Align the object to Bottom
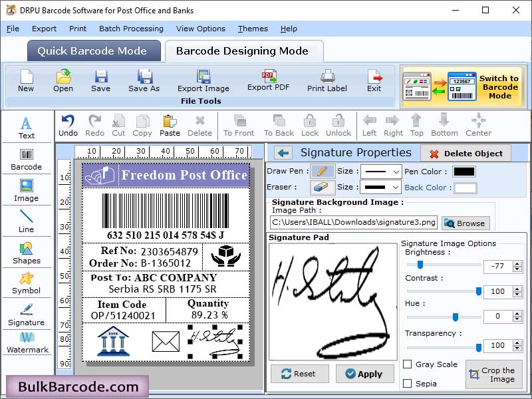Image resolution: width=532 pixels, height=399 pixels. pyautogui.click(x=444, y=126)
